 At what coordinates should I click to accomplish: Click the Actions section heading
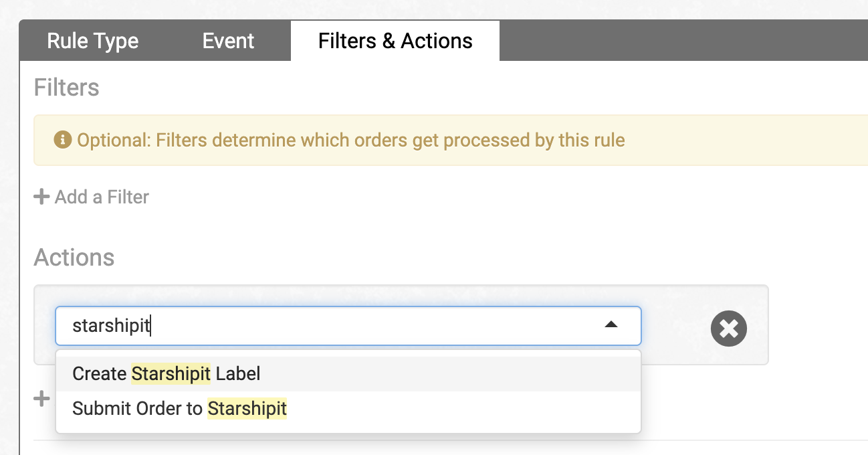click(x=74, y=258)
